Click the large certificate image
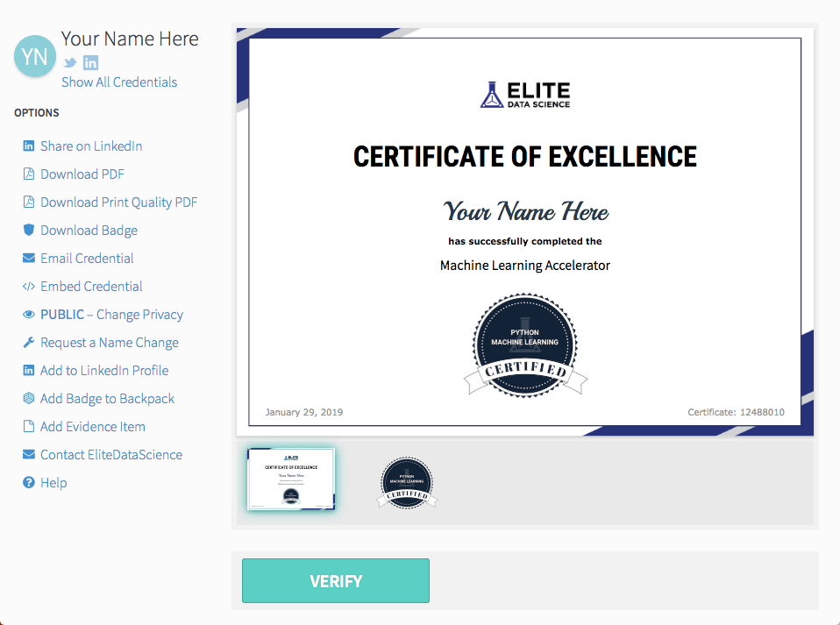Image resolution: width=840 pixels, height=625 pixels. pyautogui.click(x=525, y=232)
